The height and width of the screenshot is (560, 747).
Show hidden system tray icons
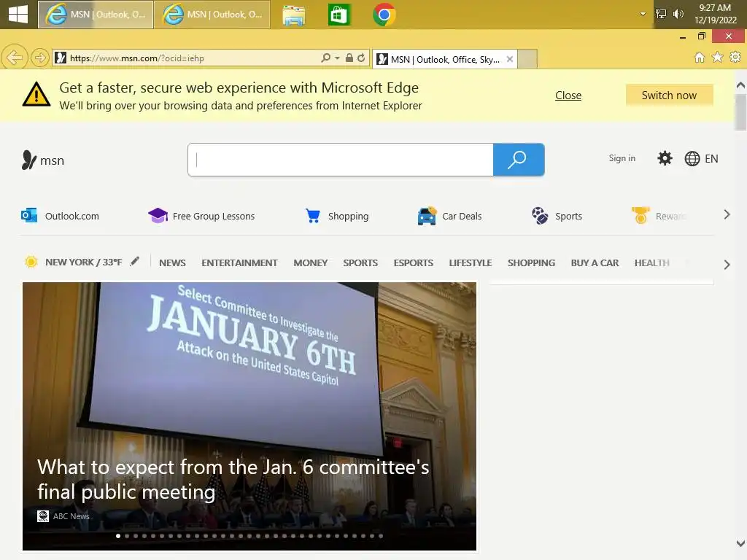(x=643, y=14)
